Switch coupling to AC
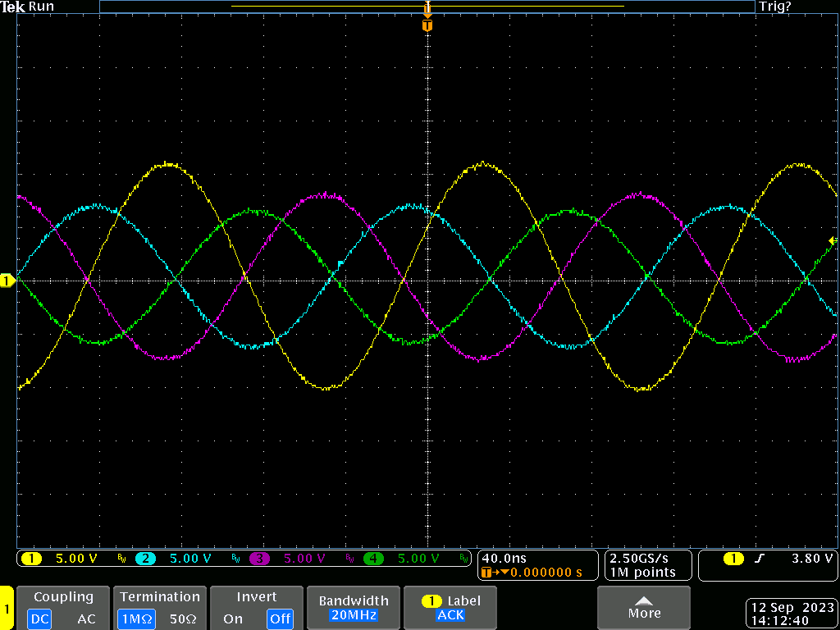 (86, 619)
